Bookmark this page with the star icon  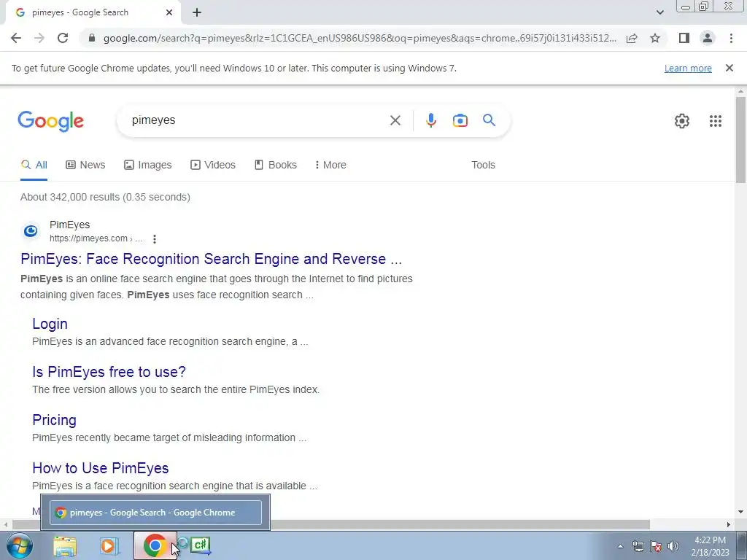coord(655,38)
